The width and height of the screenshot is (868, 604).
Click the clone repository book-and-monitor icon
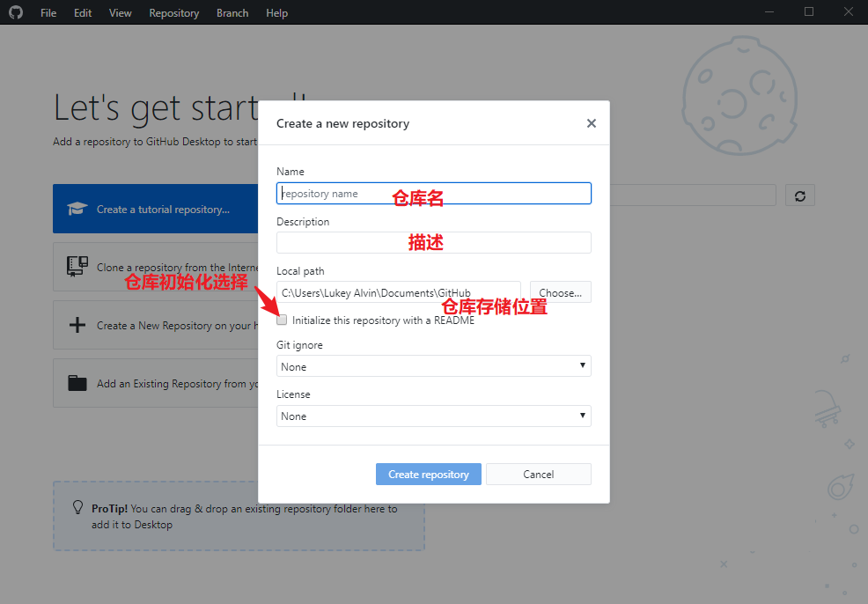point(77,266)
